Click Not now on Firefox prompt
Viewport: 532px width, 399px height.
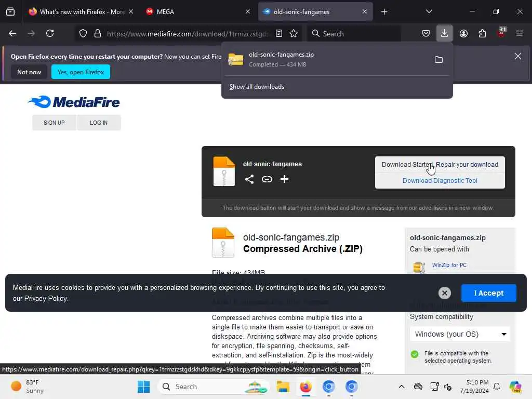point(29,72)
